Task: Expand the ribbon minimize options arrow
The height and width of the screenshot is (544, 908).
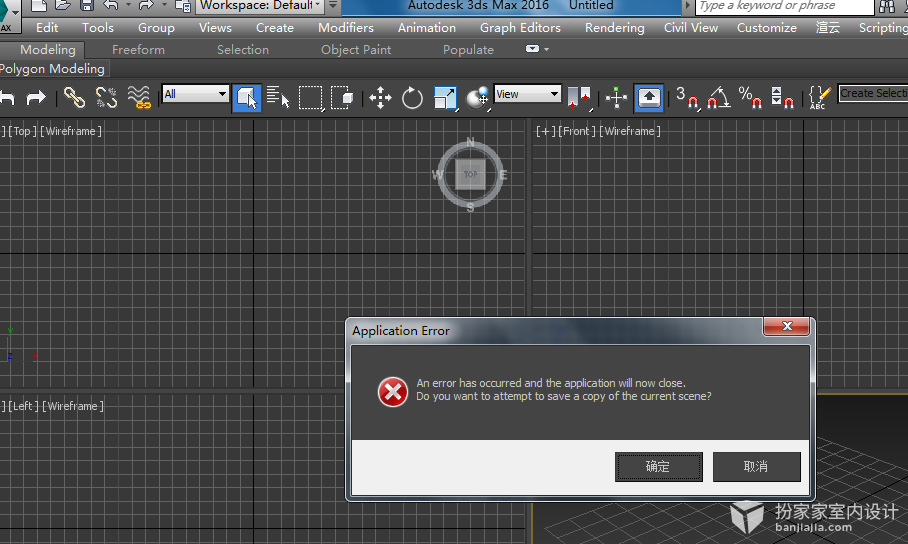Action: (546, 50)
